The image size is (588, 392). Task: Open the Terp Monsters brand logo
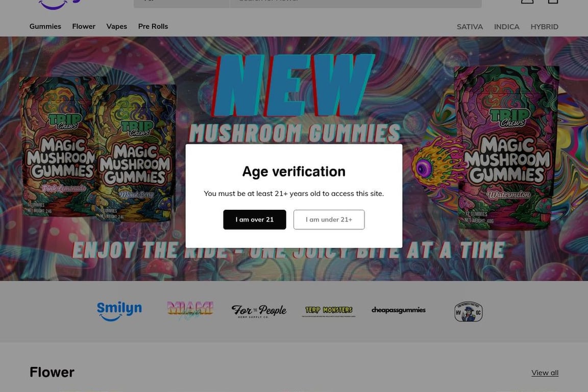click(x=329, y=311)
